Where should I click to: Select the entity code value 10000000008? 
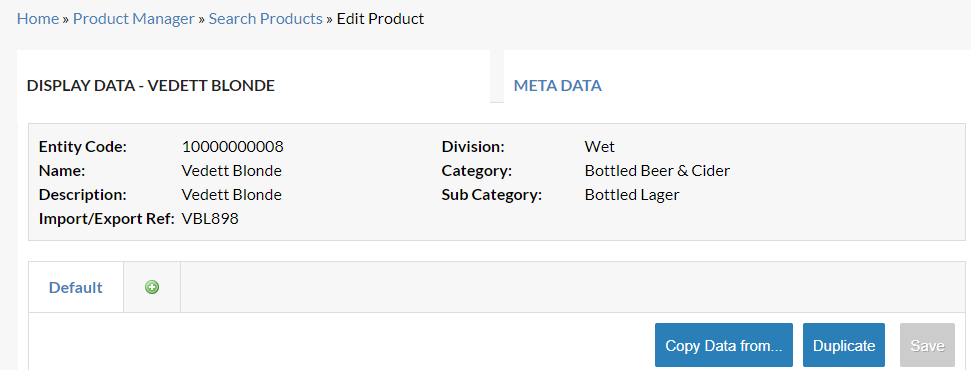[233, 147]
